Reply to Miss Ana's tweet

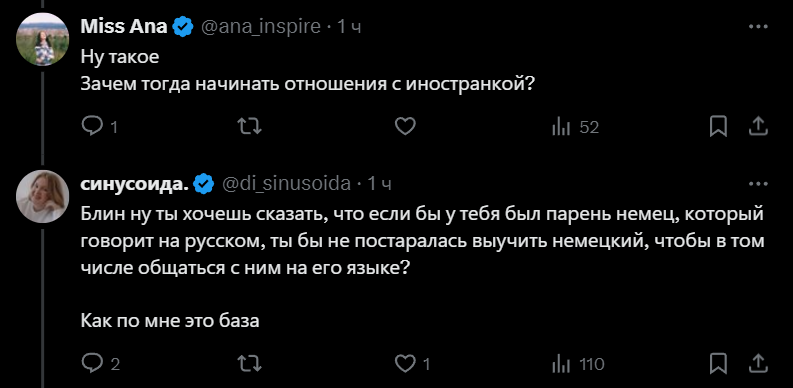click(99, 127)
